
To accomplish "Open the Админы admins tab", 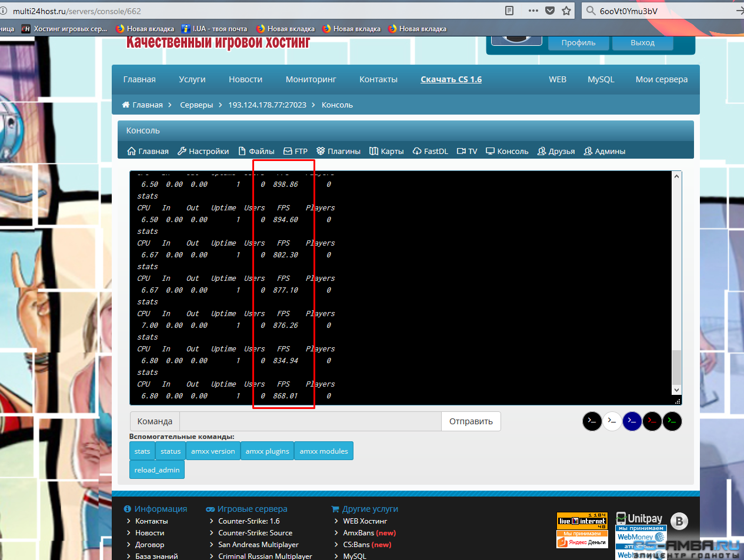I will coord(605,151).
